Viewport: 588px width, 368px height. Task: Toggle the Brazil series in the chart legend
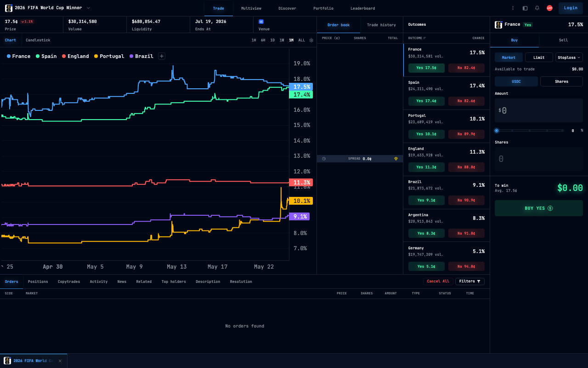click(141, 56)
